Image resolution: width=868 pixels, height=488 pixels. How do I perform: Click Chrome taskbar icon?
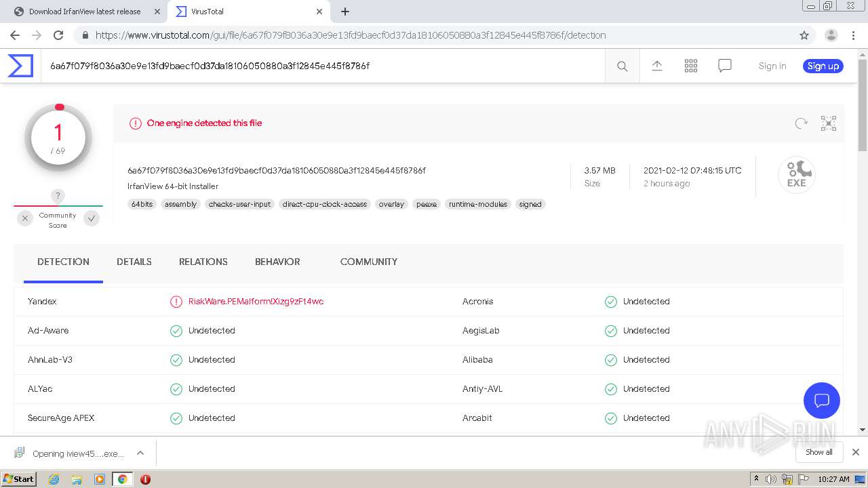pyautogui.click(x=122, y=479)
